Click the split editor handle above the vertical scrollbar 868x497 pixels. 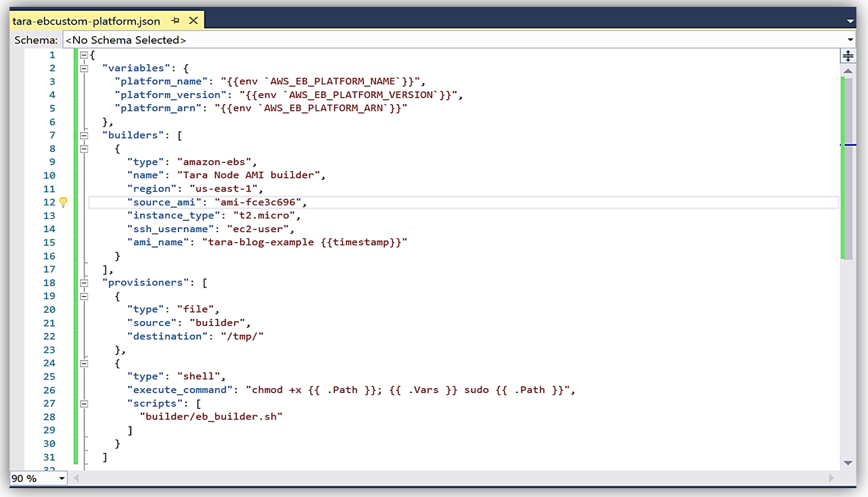(x=847, y=56)
